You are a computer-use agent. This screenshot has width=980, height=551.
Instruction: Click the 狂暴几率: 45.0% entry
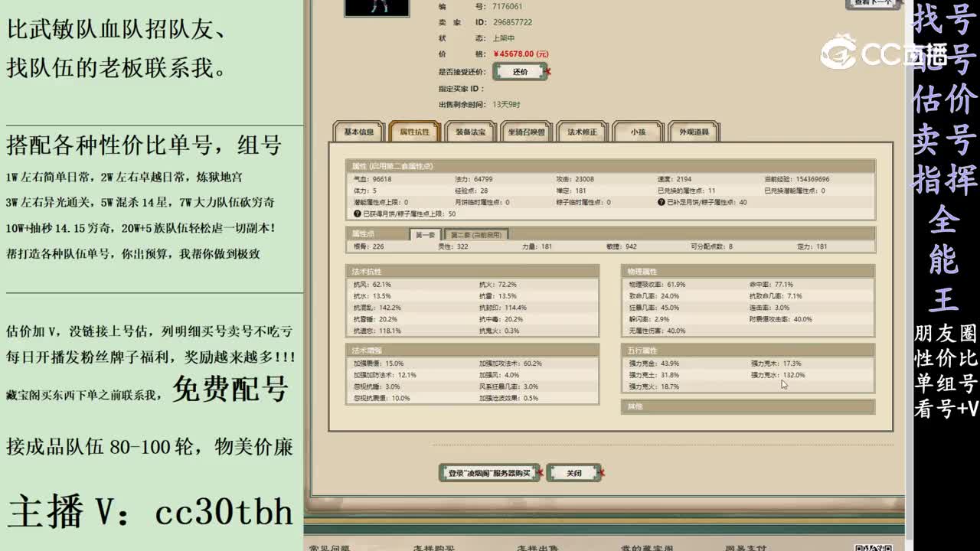[654, 308]
